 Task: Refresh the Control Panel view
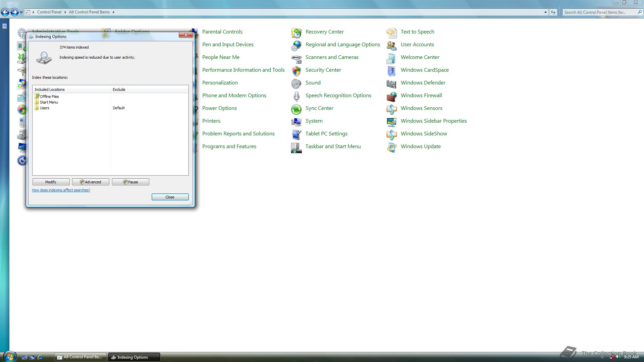pos(553,12)
